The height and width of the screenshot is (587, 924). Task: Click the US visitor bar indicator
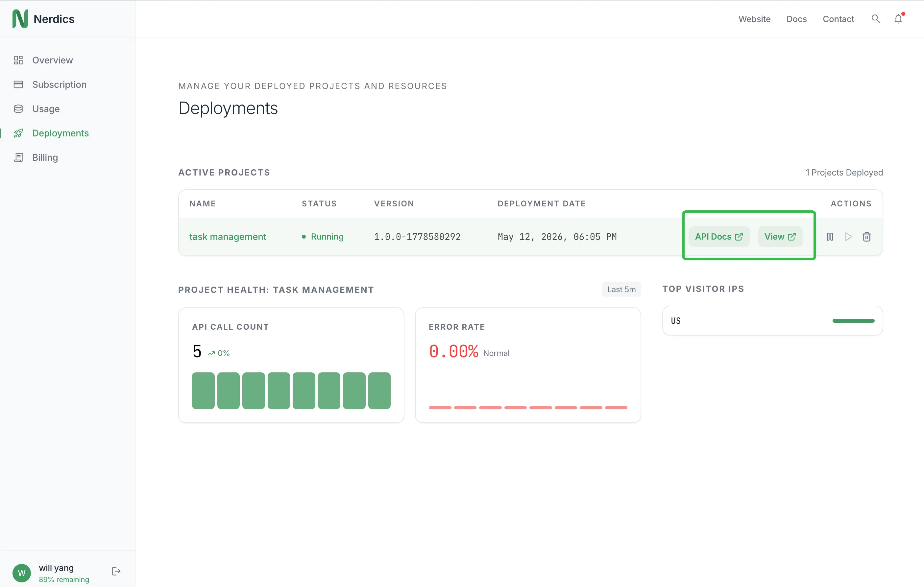pos(853,321)
